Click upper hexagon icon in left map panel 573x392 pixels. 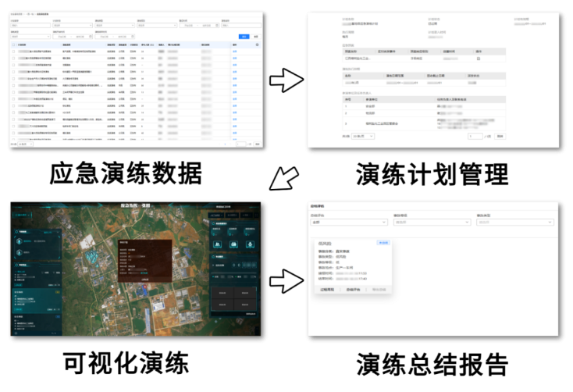coord(19,241)
